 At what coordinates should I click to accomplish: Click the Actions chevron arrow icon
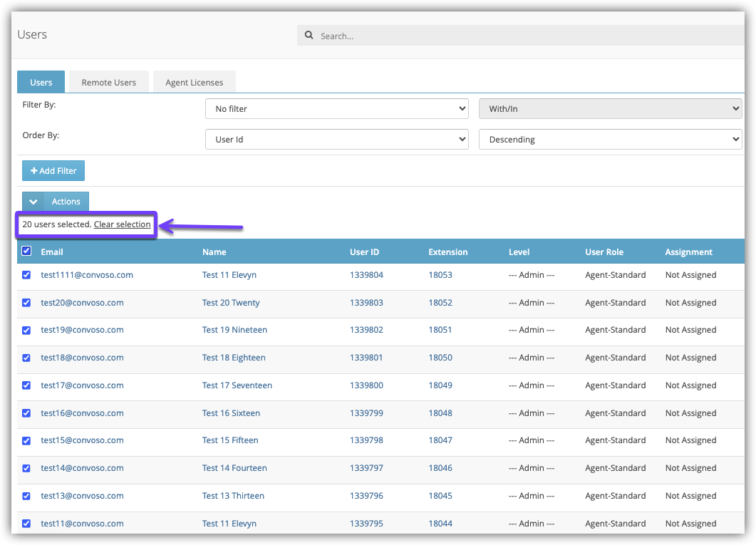point(33,202)
